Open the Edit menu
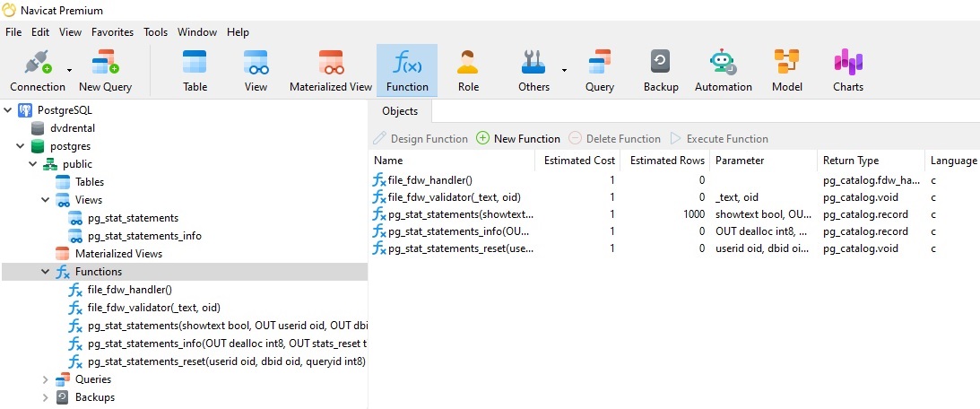This screenshot has width=980, height=409. click(40, 32)
